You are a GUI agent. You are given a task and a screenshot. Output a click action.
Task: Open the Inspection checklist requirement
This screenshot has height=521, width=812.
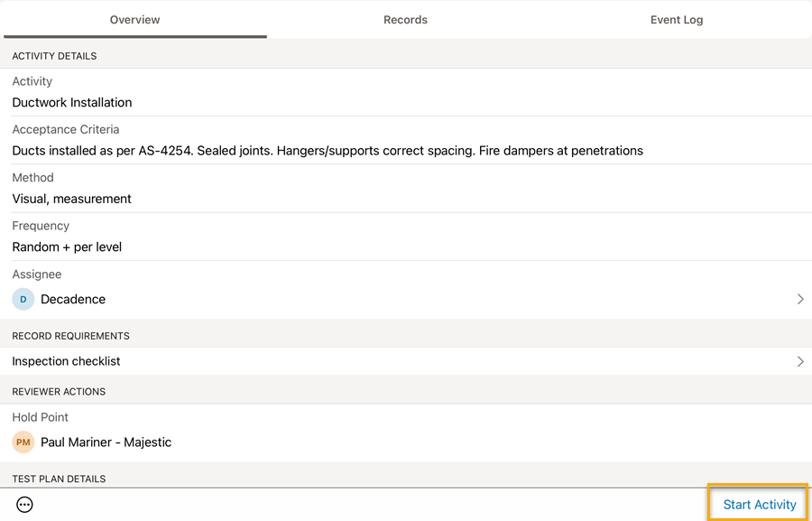click(x=67, y=361)
